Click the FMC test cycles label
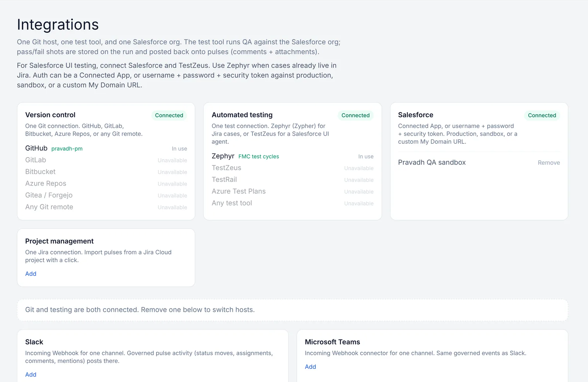The image size is (588, 382). tap(259, 156)
